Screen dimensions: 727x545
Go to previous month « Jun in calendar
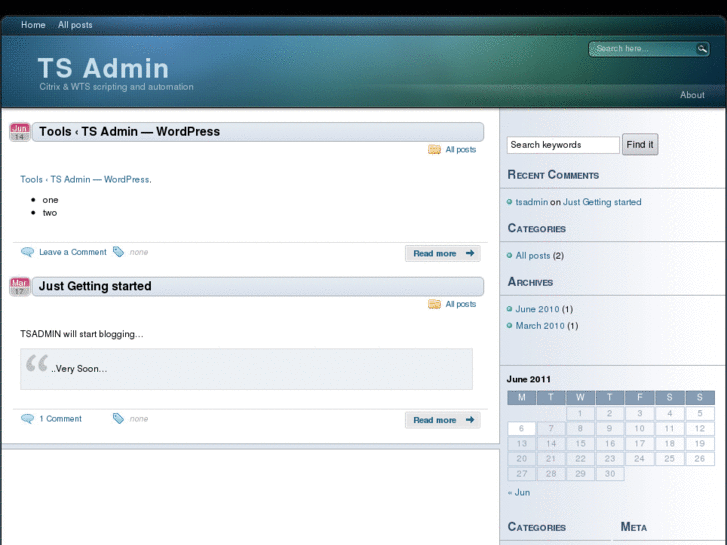[519, 493]
